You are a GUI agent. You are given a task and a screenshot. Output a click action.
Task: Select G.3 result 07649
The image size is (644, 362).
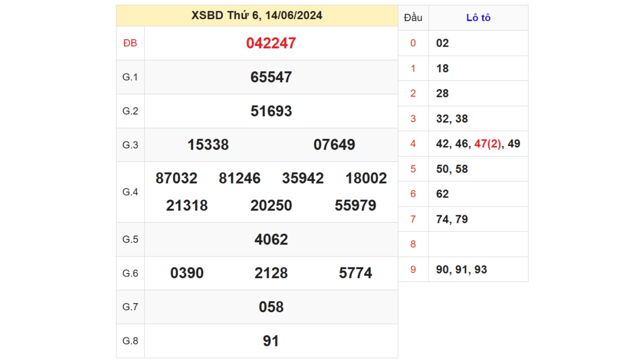(x=335, y=145)
